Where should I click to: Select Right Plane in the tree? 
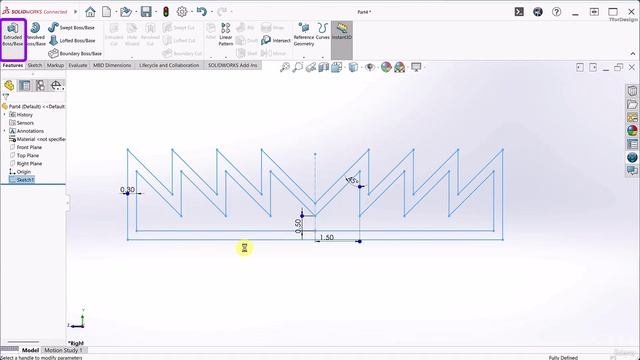tap(25, 164)
